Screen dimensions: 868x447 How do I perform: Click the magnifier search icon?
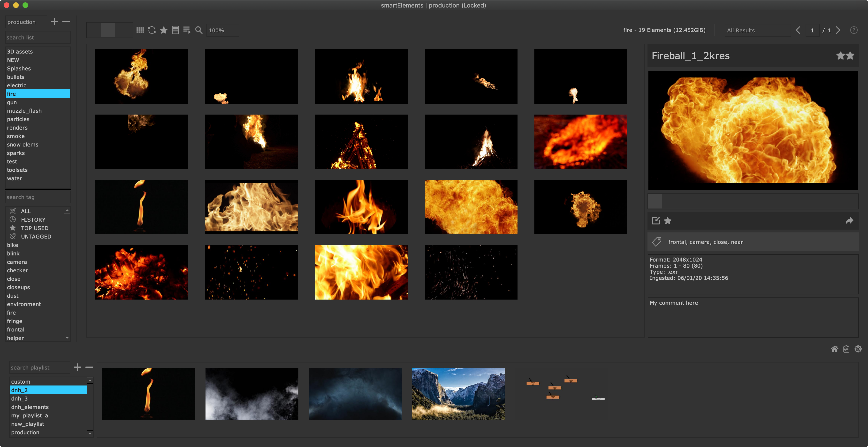point(199,30)
